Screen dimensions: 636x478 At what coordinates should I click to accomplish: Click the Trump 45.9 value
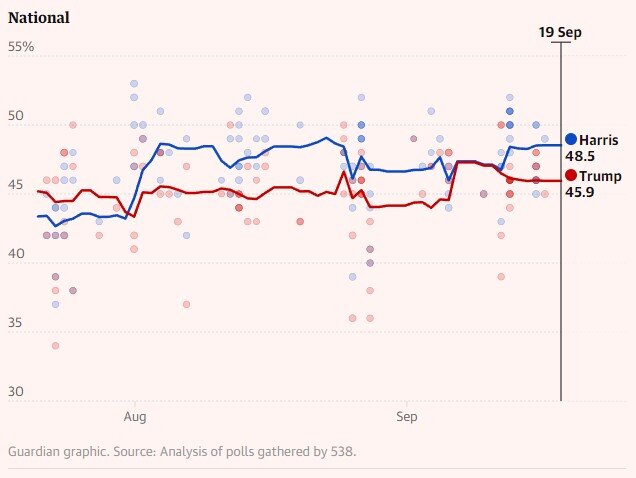[595, 193]
